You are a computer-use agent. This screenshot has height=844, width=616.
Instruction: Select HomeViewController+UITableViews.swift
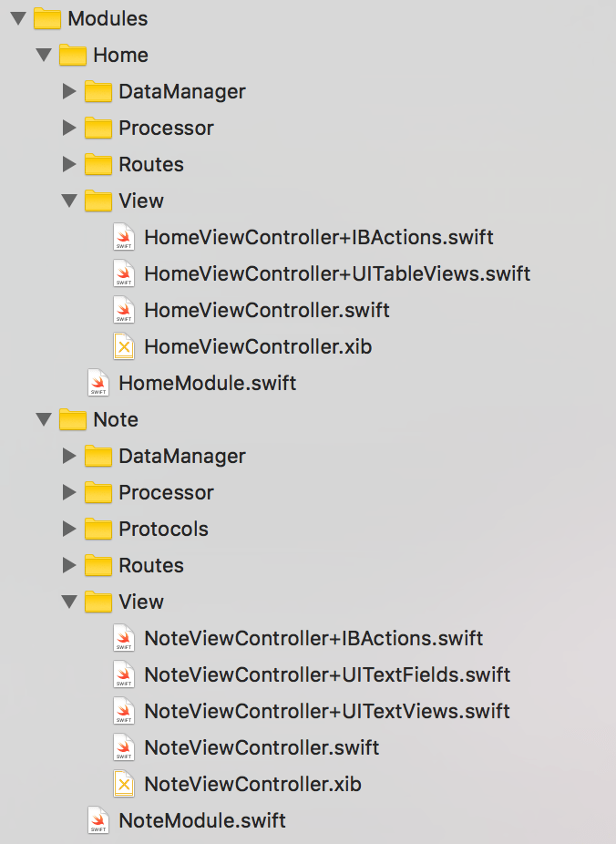click(x=336, y=273)
